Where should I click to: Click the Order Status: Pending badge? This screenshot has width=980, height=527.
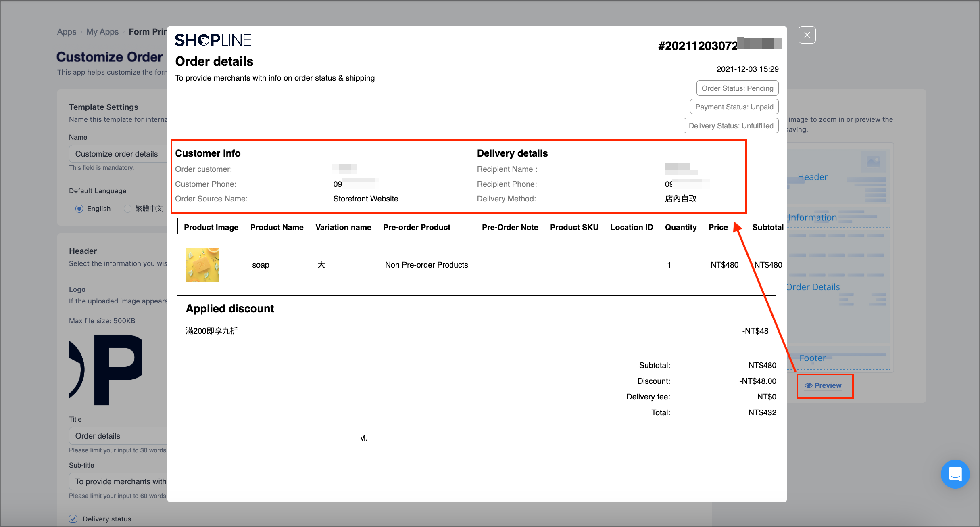pos(737,88)
